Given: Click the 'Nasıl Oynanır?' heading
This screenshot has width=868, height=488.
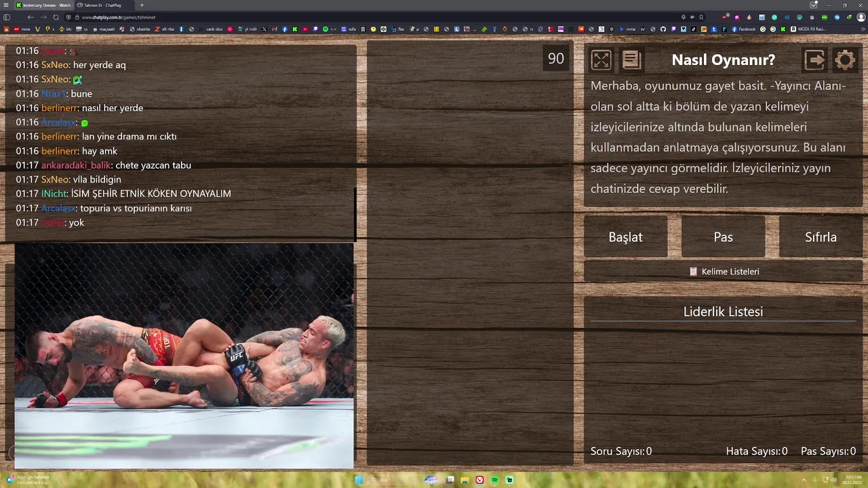Looking at the screenshot, I should point(723,60).
